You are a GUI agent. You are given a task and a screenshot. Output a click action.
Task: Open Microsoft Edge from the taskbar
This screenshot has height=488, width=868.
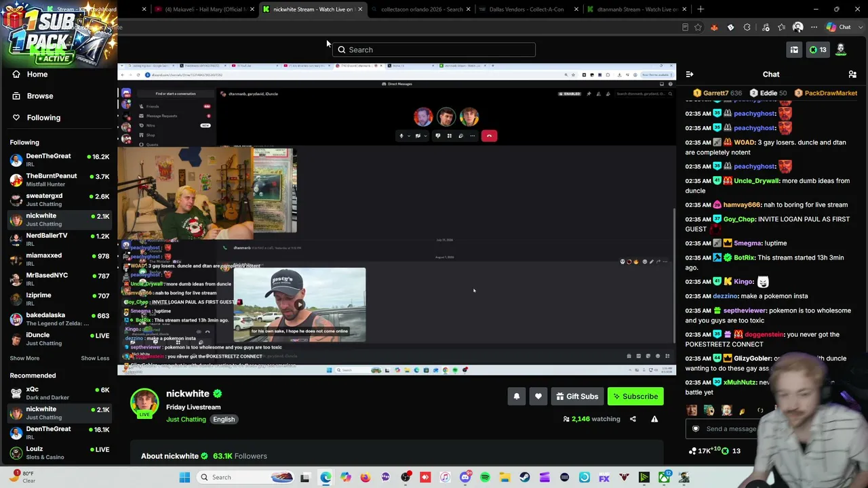[326, 477]
